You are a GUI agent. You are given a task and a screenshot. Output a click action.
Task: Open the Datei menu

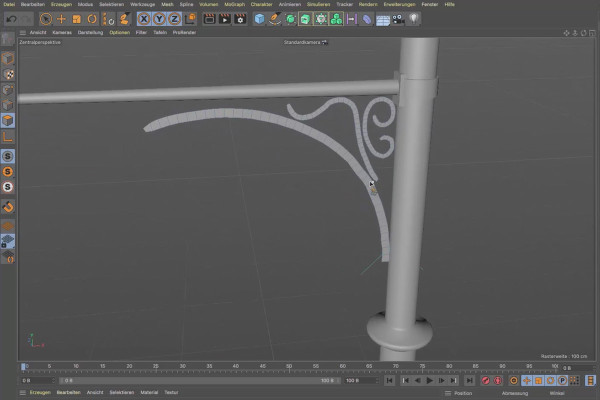9,4
